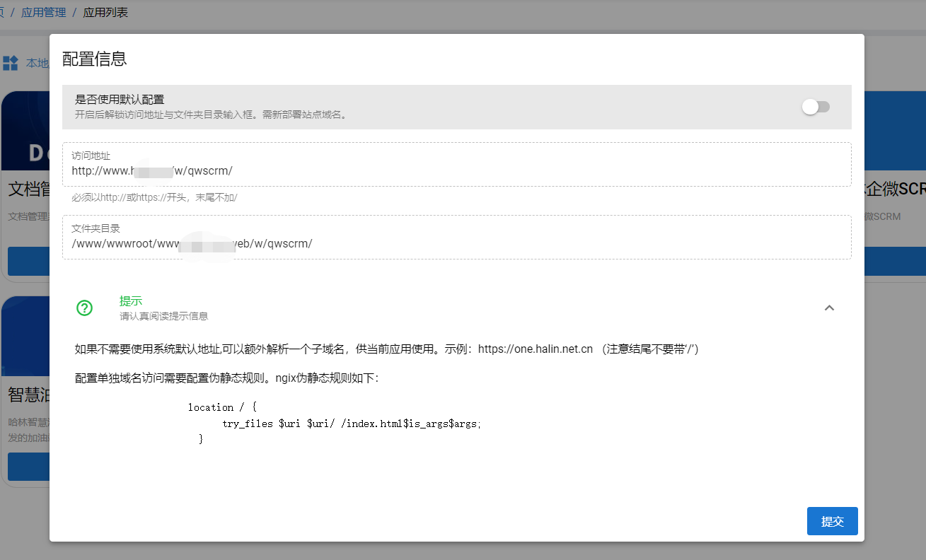Click the 配置单独域名访问 instruction line
Viewport: 926px width, 560px height.
pyautogui.click(x=226, y=378)
